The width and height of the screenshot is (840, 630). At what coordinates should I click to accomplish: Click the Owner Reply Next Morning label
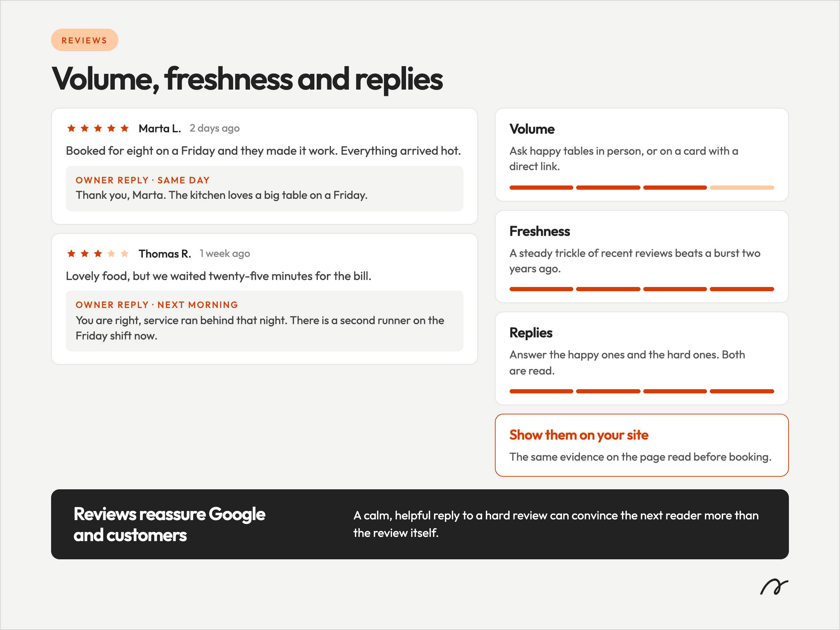click(x=157, y=305)
